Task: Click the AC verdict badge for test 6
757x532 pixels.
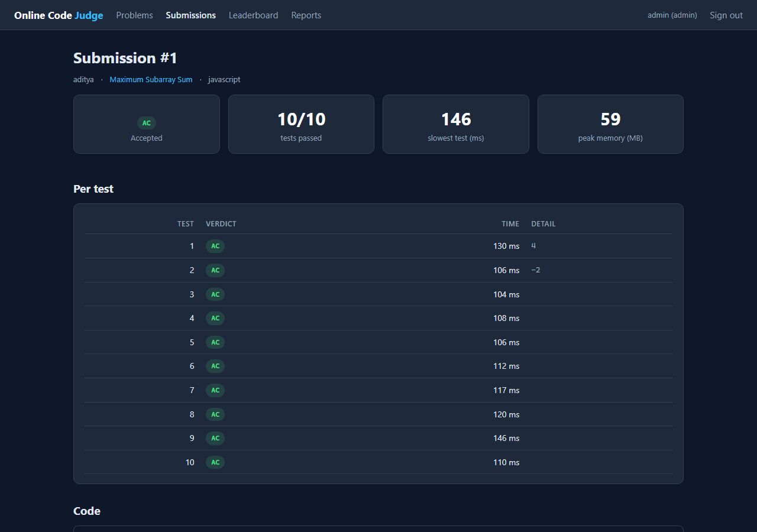Action: coord(215,366)
